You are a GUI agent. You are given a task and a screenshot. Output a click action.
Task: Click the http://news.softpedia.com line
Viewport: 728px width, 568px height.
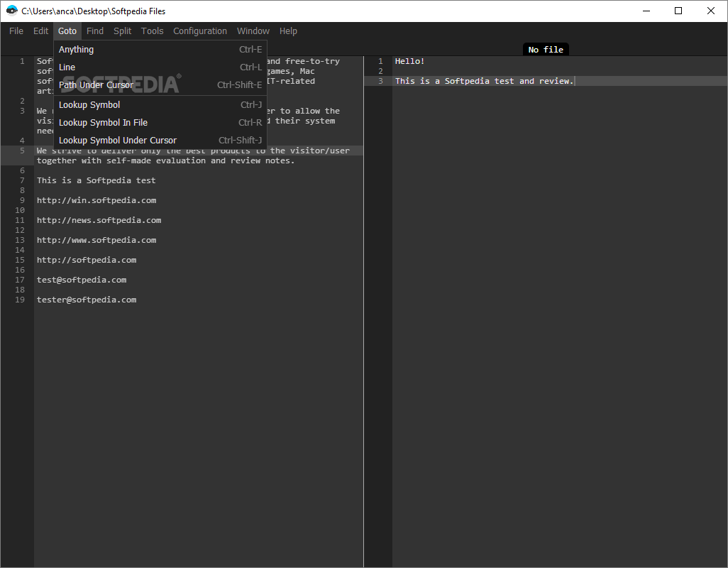[99, 221]
